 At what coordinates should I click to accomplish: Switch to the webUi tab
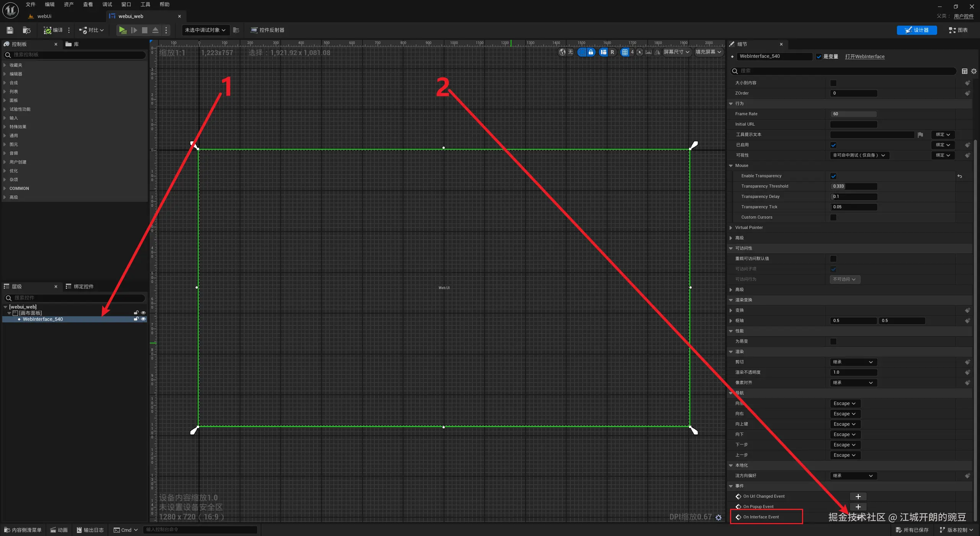[x=44, y=16]
